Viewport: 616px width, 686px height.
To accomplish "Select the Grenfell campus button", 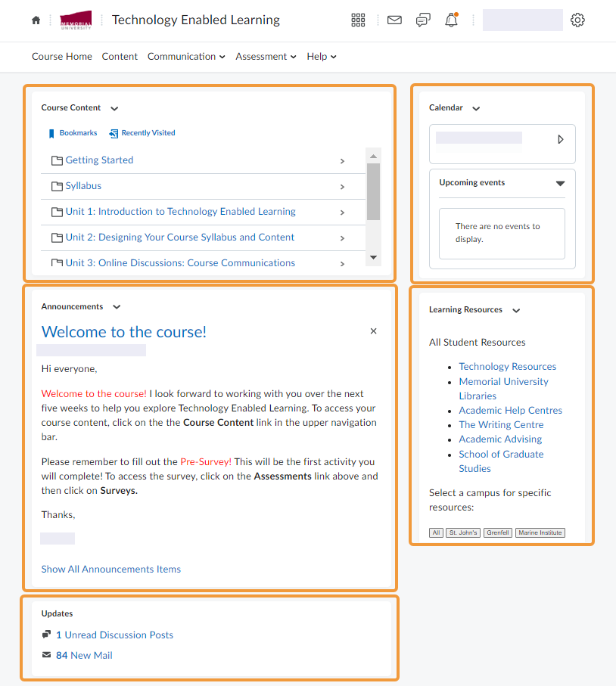I will click(x=498, y=533).
